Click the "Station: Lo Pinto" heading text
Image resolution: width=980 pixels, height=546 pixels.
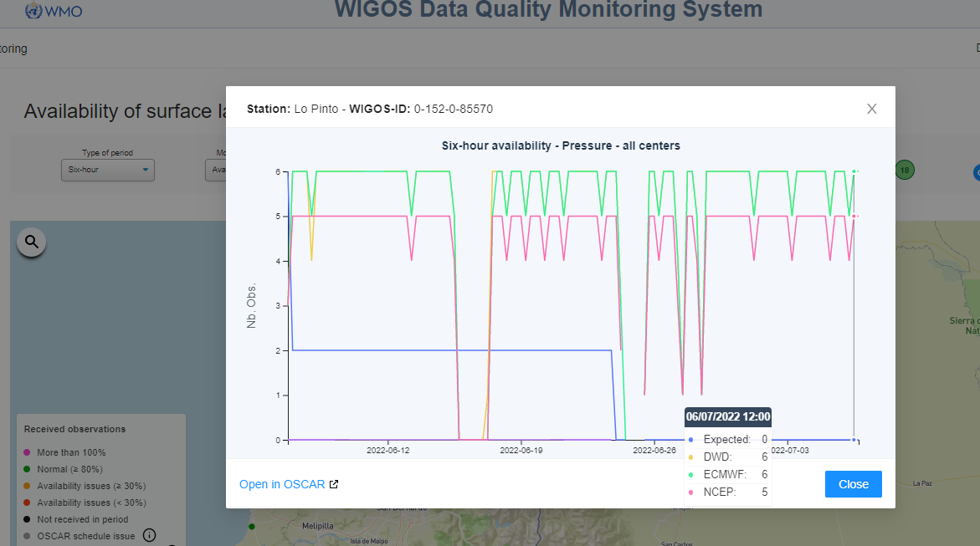click(x=293, y=109)
